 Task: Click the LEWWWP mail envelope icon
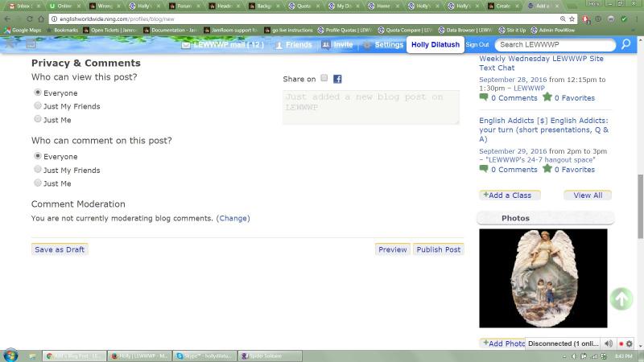(x=186, y=45)
